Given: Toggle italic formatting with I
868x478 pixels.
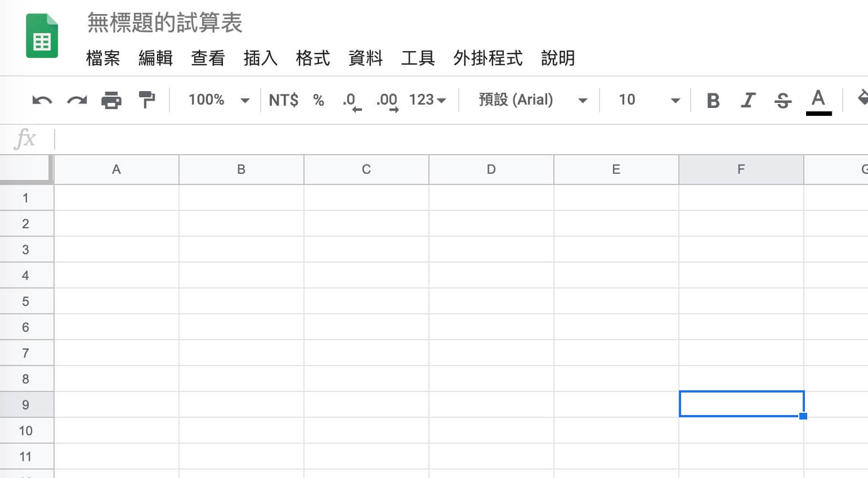Looking at the screenshot, I should 748,101.
